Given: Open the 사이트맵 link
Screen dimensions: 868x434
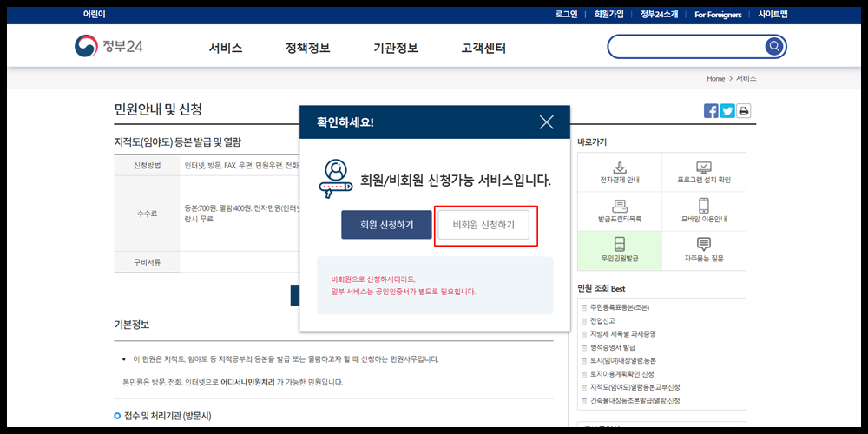Looking at the screenshot, I should [773, 15].
